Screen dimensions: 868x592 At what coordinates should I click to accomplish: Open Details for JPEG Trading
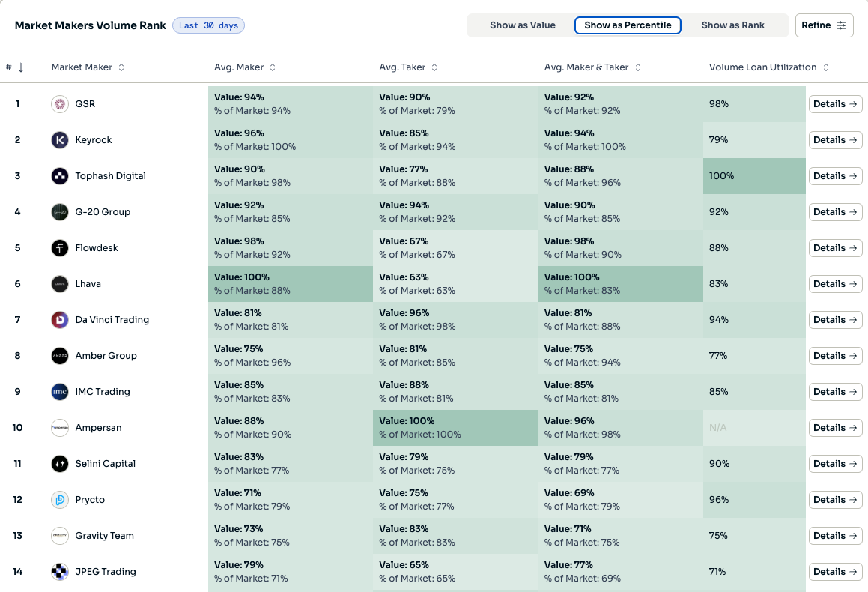point(835,572)
